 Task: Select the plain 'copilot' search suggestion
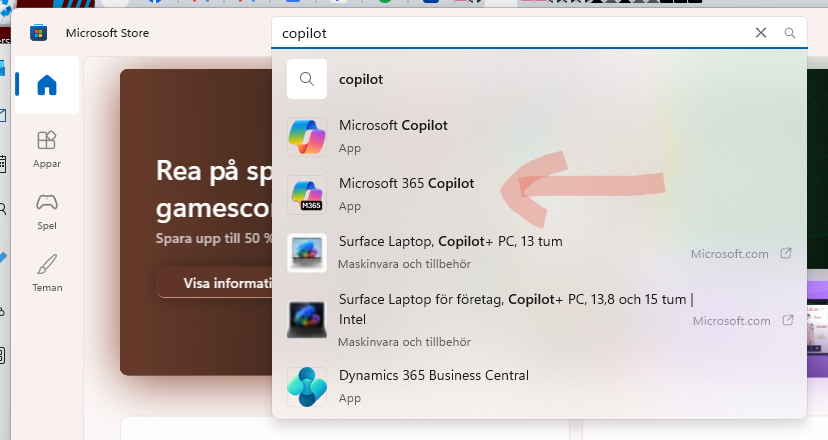539,79
